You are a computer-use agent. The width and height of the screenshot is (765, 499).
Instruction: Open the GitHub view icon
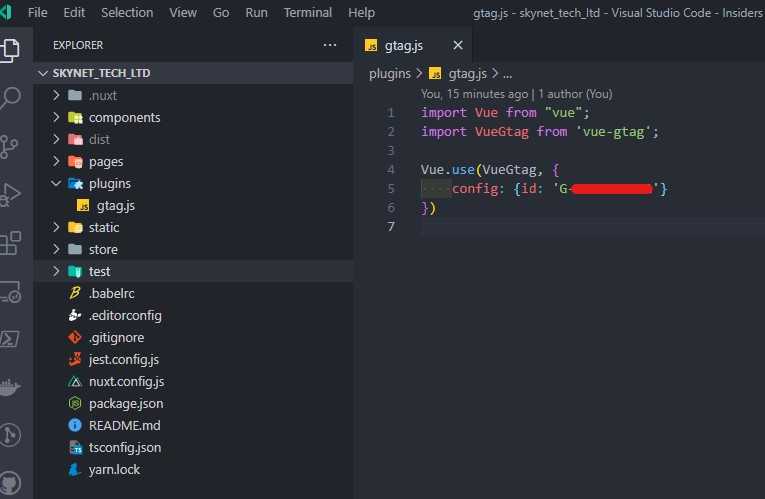[x=11, y=482]
